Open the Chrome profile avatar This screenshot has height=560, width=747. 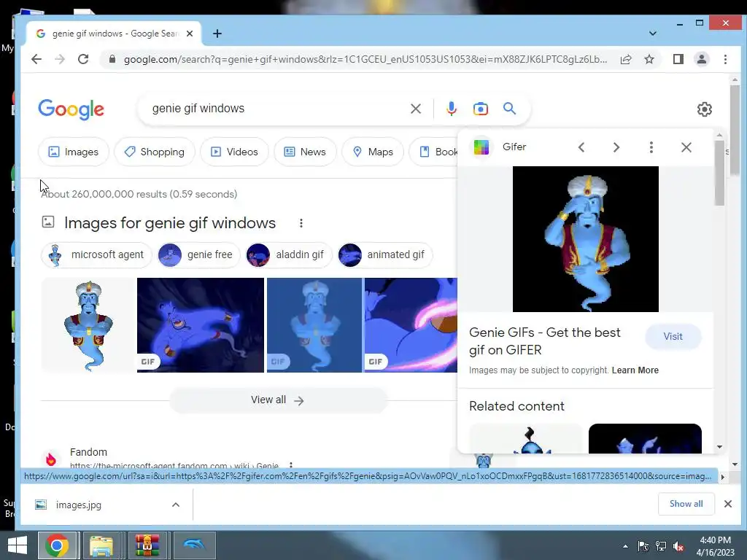pos(701,59)
